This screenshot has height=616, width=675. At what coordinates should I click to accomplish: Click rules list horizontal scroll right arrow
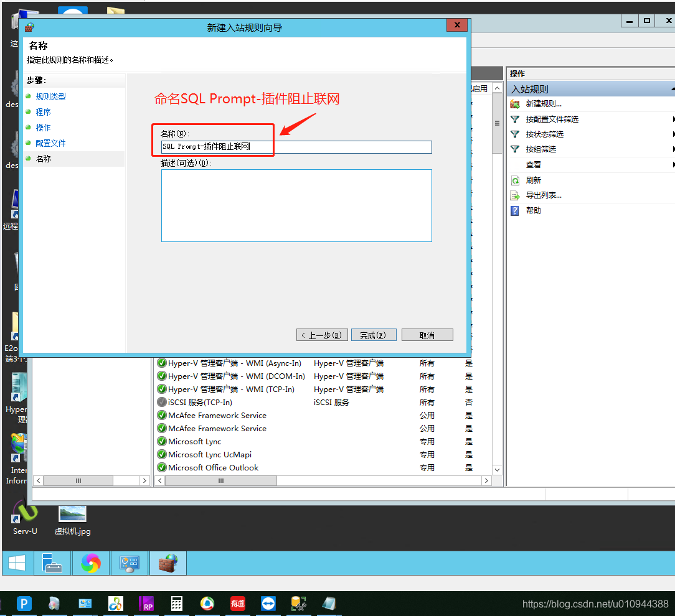pos(486,480)
